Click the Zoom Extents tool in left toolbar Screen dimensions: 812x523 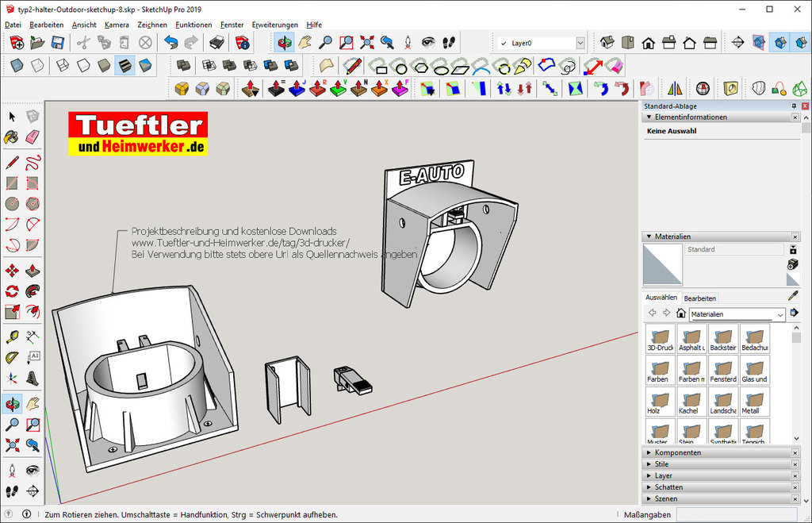point(13,444)
